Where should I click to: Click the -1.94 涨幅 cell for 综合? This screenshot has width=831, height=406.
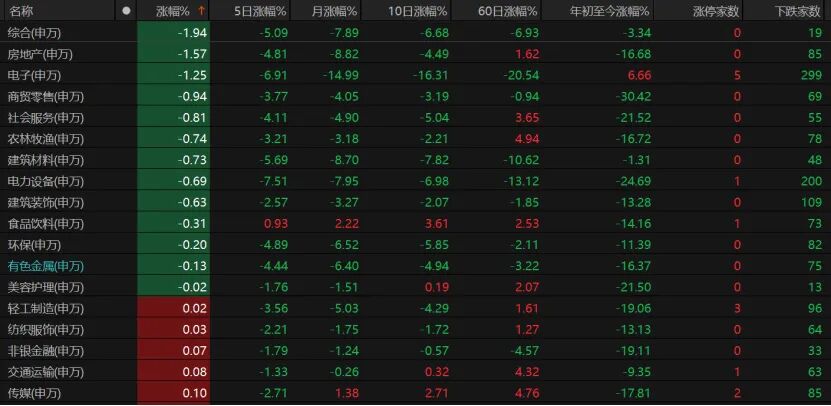point(173,33)
